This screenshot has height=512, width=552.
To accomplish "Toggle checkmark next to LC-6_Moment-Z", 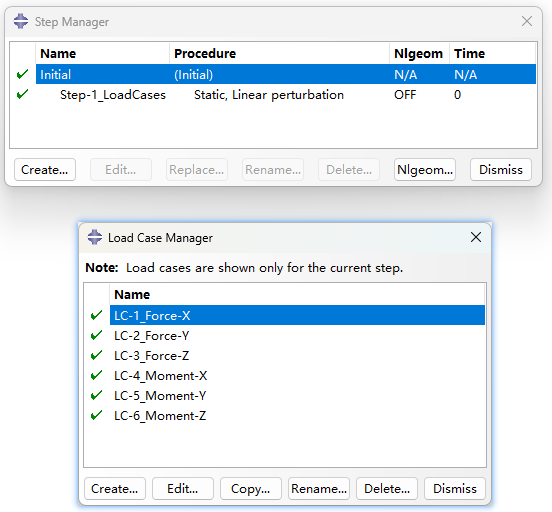I will pos(96,415).
